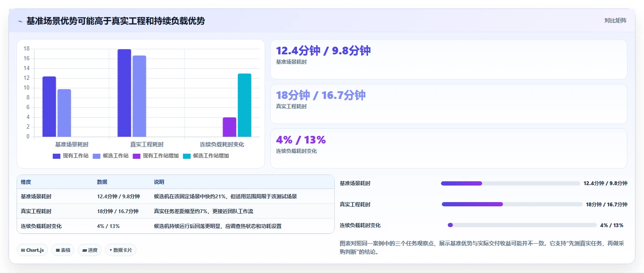
Task: Click the value 18分钟 / 16.7分钟 beside the progress bar
Action: [607, 204]
